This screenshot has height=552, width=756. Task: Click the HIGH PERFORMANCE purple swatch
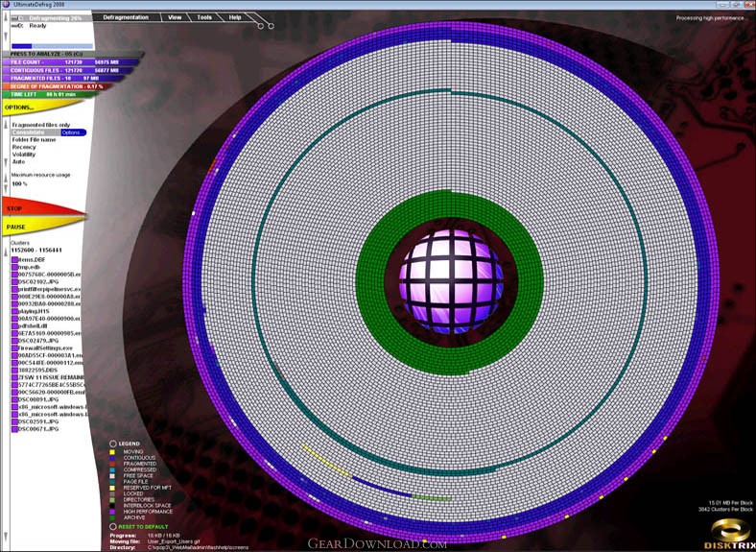(112, 512)
